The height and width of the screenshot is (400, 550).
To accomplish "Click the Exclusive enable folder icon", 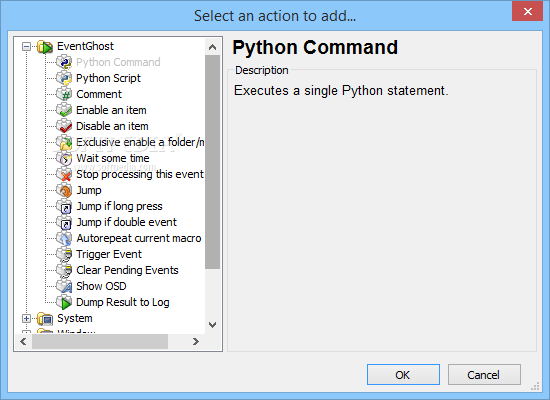I will (x=64, y=142).
